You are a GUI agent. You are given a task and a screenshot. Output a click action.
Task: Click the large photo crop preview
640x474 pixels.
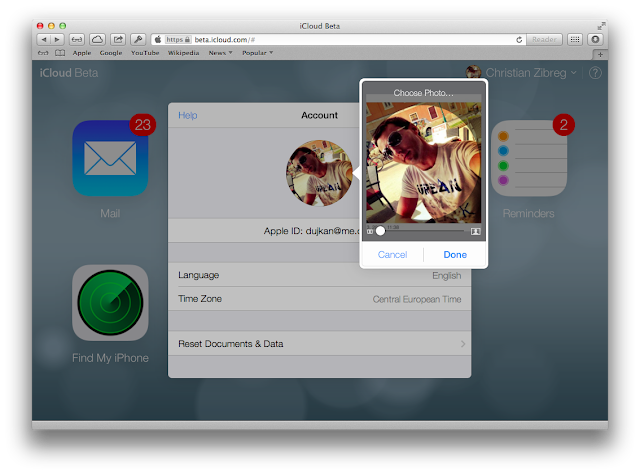coord(423,162)
